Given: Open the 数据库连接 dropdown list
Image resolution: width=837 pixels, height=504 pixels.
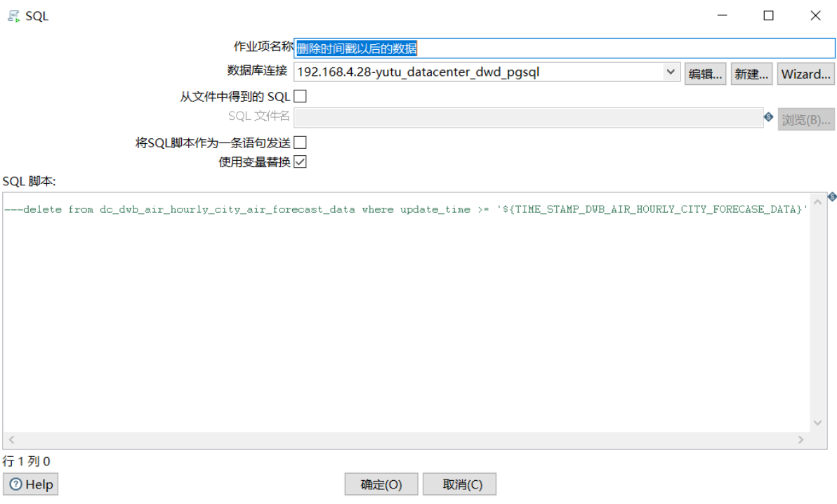Looking at the screenshot, I should [671, 72].
